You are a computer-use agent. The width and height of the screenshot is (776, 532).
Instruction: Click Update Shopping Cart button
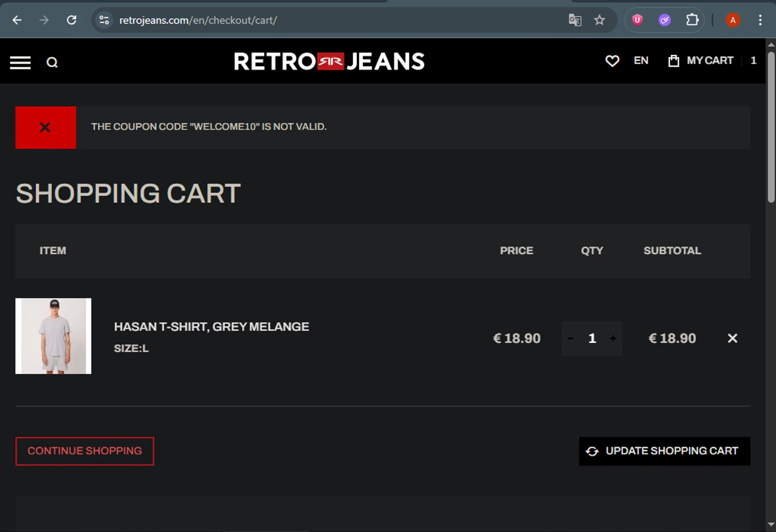(665, 451)
